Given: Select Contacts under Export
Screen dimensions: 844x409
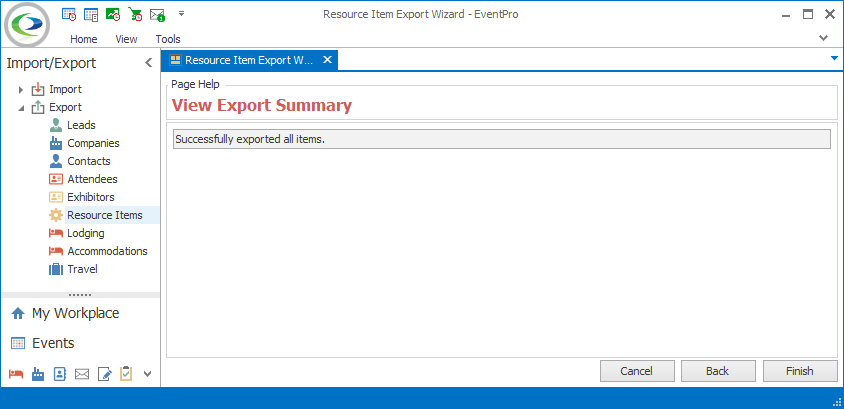Looking at the screenshot, I should click(x=89, y=161).
